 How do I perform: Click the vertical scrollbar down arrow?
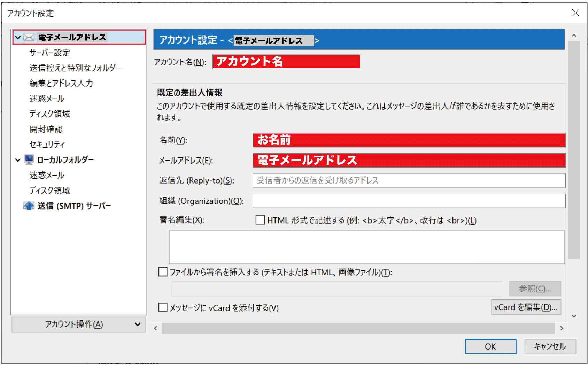[574, 316]
